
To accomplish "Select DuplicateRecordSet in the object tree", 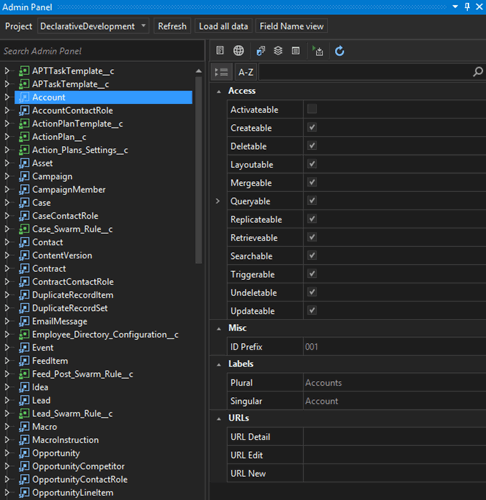I will (70, 308).
